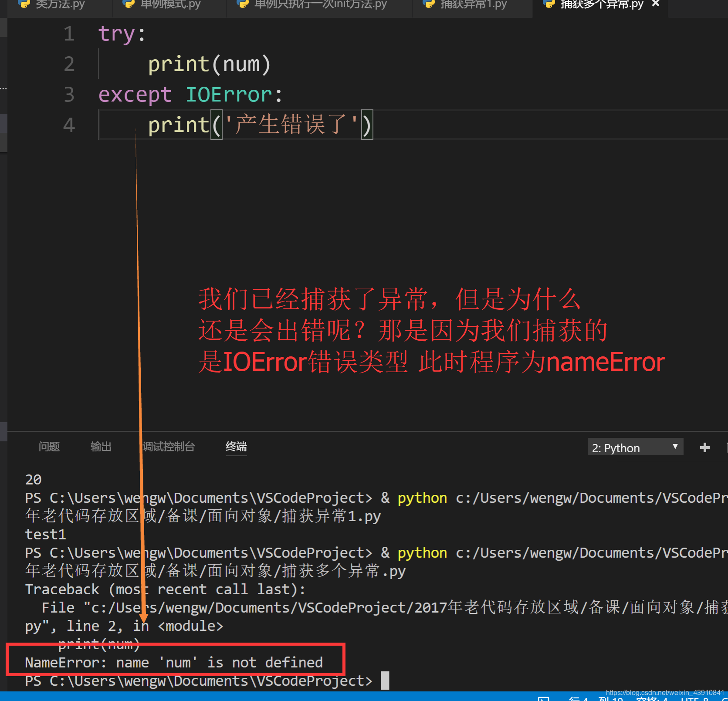Click the 'print(num)' statement on line 2
The width and height of the screenshot is (728, 701).
pos(210,64)
